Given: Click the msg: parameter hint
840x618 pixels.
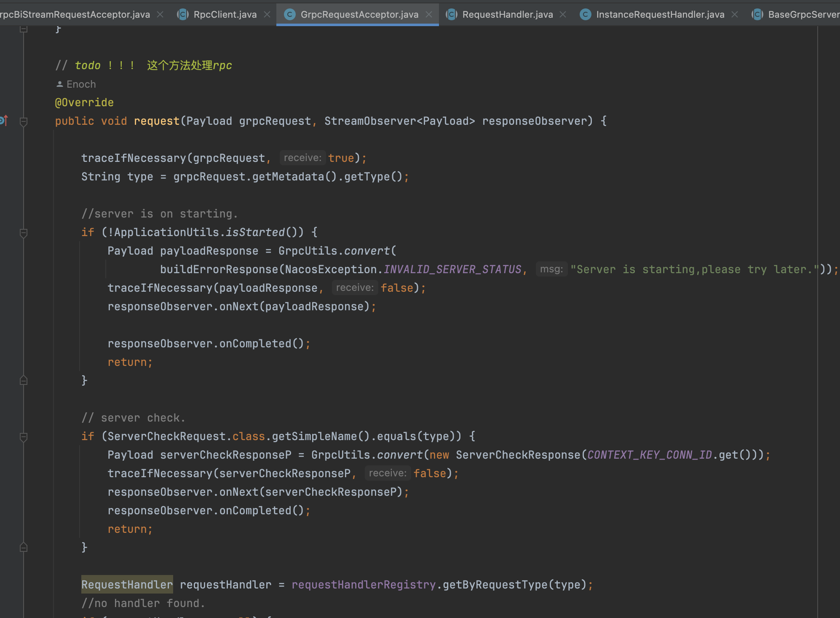Looking at the screenshot, I should tap(551, 269).
